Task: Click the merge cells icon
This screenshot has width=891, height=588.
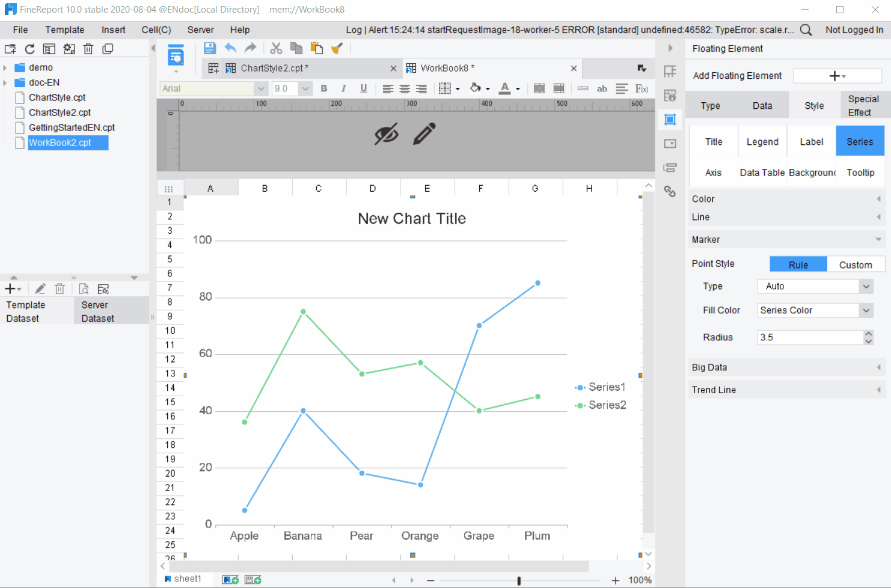Action: coord(539,88)
